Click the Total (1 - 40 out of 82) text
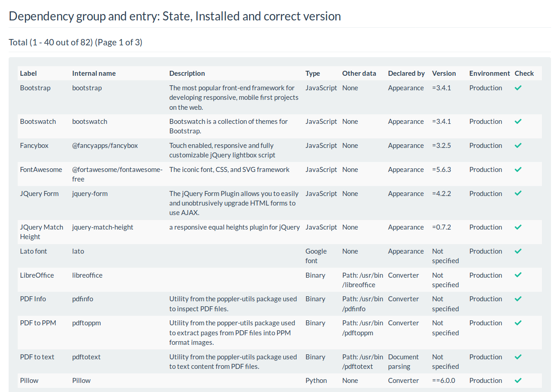The image size is (556, 392). (x=75, y=42)
